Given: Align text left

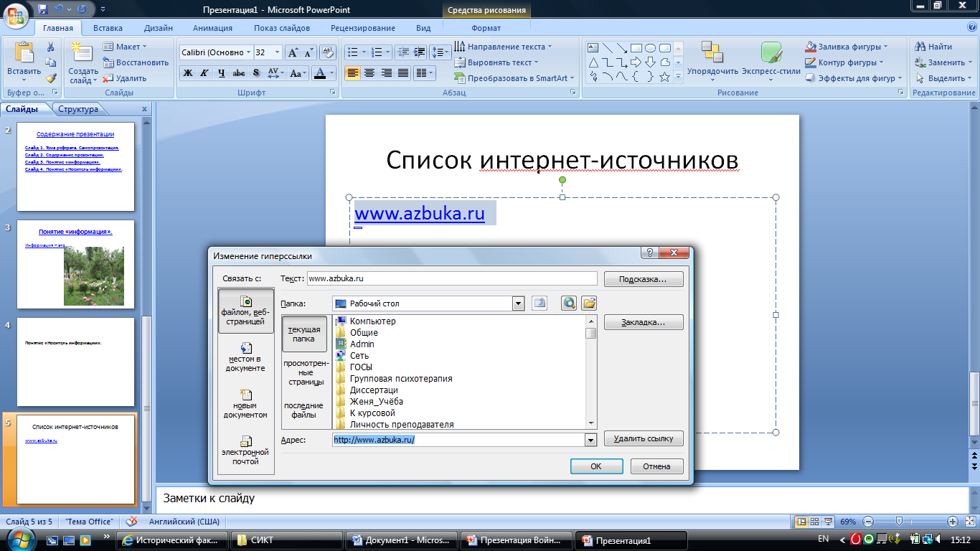Looking at the screenshot, I should [352, 73].
